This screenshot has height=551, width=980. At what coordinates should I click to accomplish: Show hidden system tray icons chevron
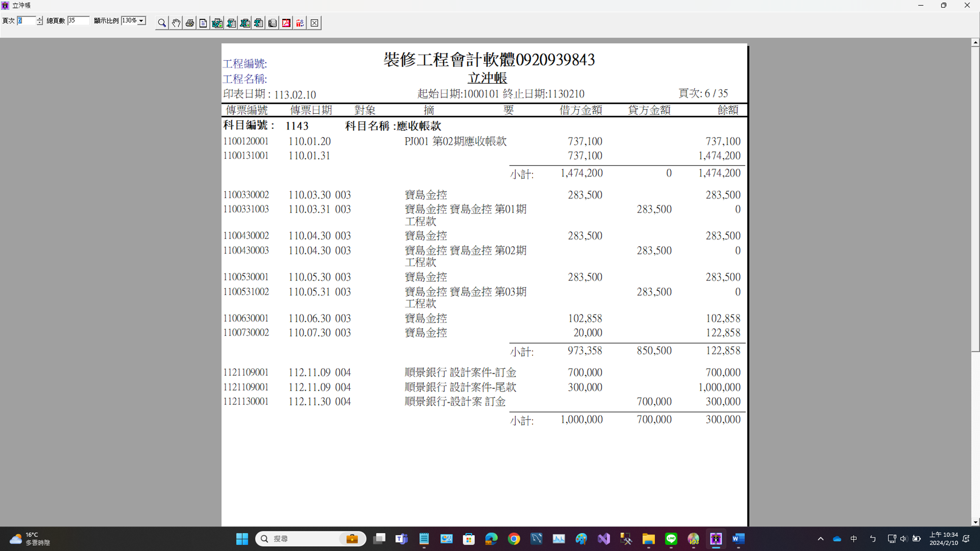[820, 539]
